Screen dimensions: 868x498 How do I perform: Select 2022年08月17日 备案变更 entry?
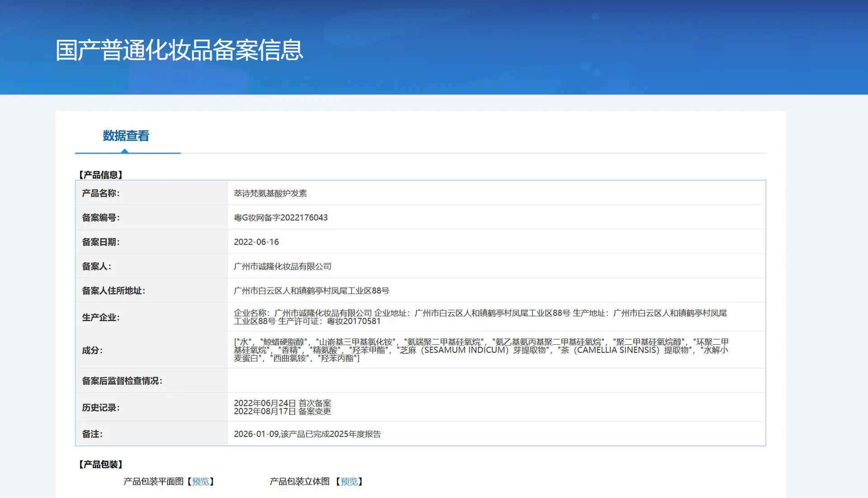(x=283, y=411)
